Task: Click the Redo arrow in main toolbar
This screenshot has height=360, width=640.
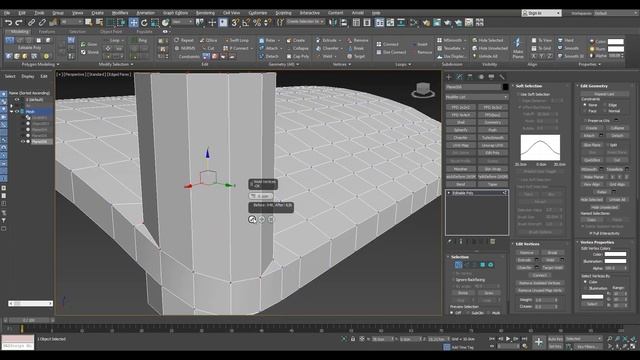Action: (x=19, y=22)
